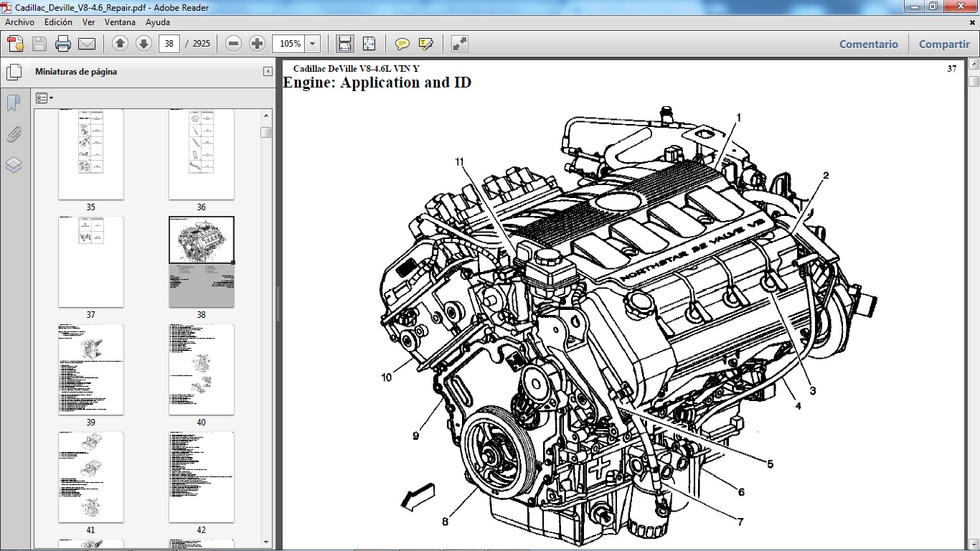Image resolution: width=980 pixels, height=551 pixels.
Task: Toggle fit page width zoom mode
Action: pyautogui.click(x=344, y=43)
